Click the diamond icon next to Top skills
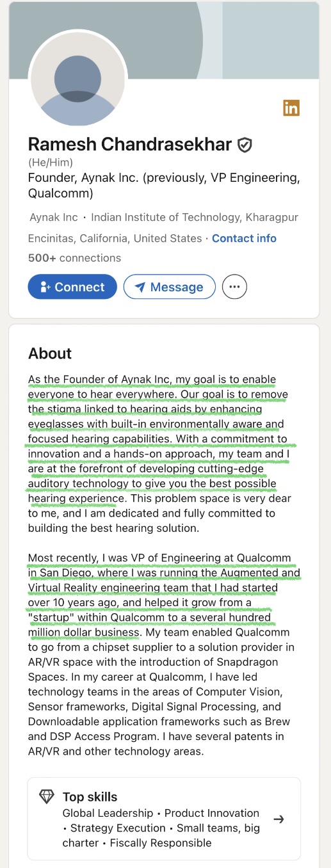 coord(47,797)
